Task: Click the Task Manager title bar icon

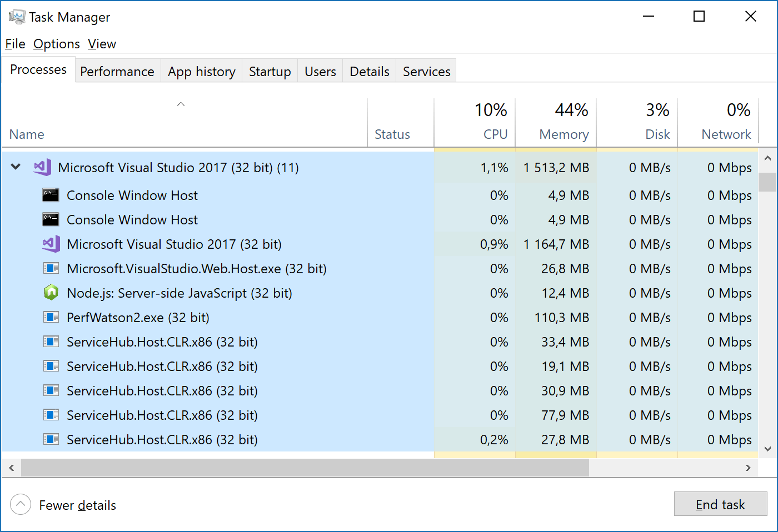Action: (x=17, y=17)
